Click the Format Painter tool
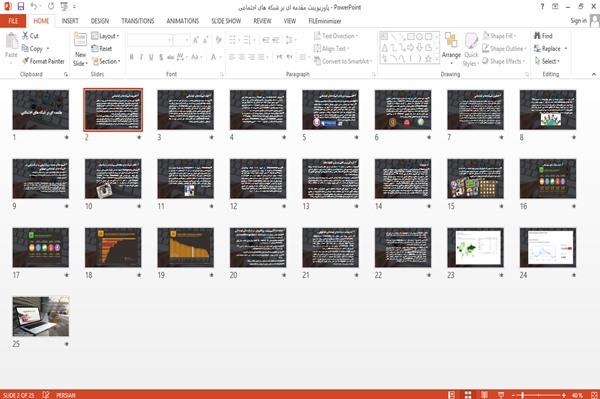This screenshot has width=600, height=399. [43, 61]
